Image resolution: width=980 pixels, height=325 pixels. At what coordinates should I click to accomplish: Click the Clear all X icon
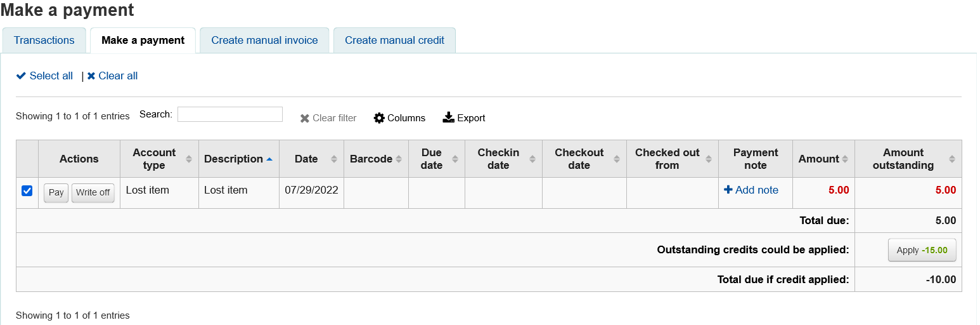91,76
